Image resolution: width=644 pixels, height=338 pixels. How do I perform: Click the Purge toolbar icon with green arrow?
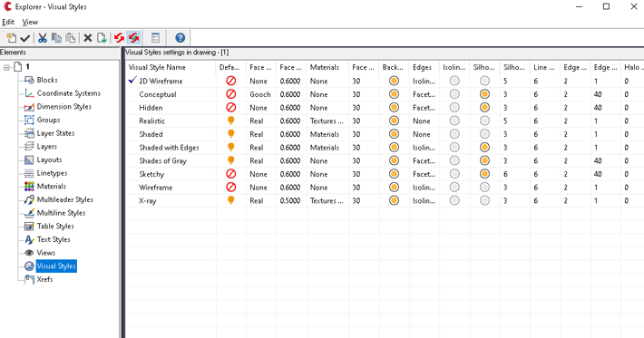(x=102, y=38)
